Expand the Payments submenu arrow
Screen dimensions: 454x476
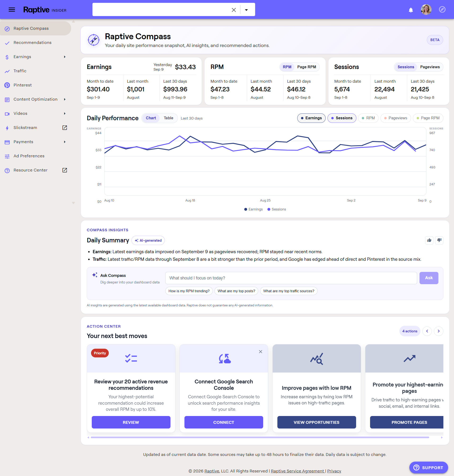65,142
